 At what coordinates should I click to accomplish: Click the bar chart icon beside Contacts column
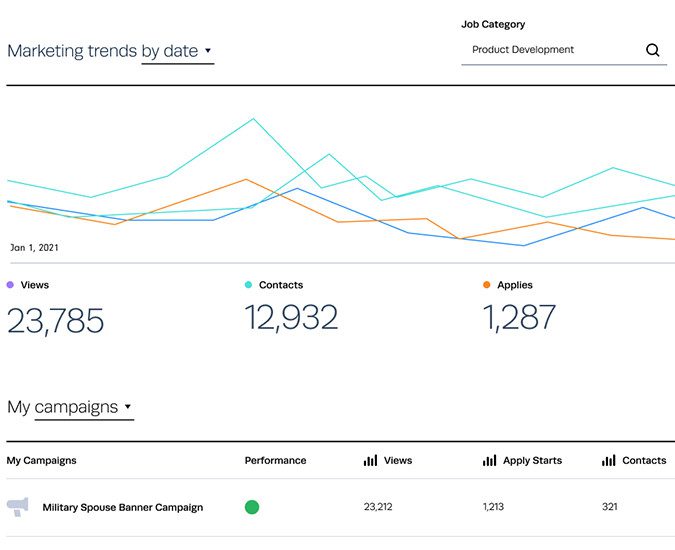[x=608, y=461]
